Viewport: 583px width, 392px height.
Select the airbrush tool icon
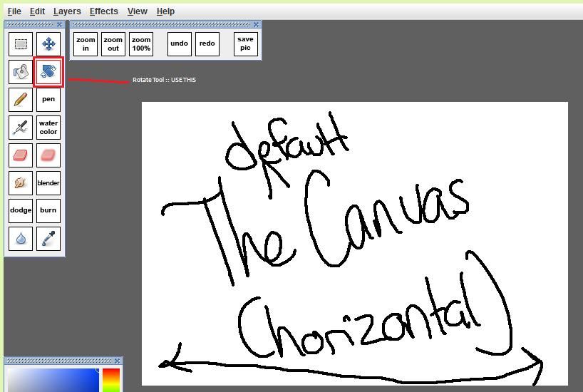pyautogui.click(x=21, y=128)
